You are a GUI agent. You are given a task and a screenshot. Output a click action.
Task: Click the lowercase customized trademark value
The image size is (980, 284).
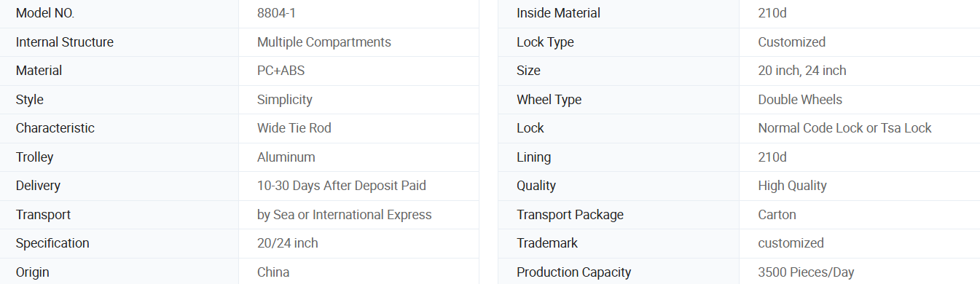tap(791, 243)
